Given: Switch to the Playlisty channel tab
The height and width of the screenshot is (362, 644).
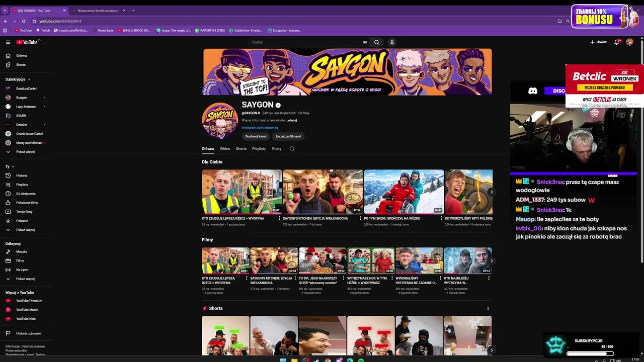Looking at the screenshot, I should tap(259, 149).
